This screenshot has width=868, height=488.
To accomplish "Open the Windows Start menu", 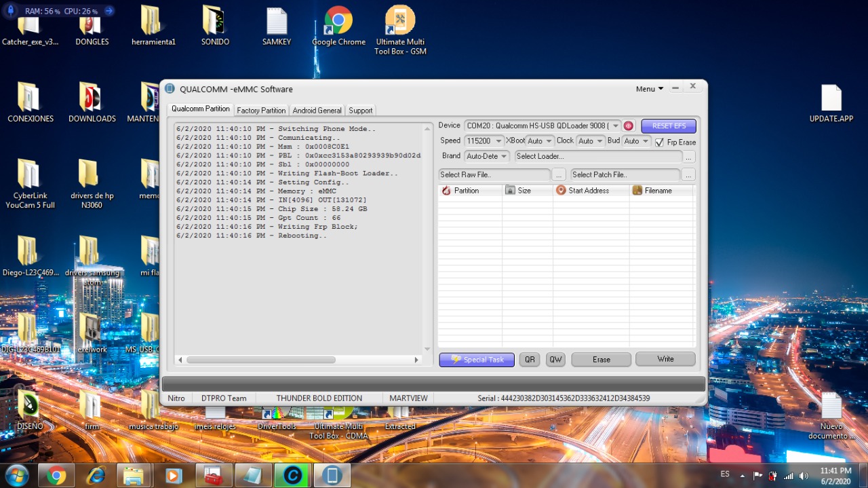I will pos(16,475).
